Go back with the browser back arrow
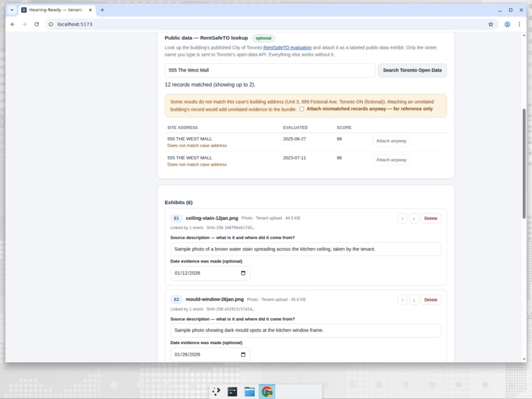The image size is (532, 399). pos(13,24)
